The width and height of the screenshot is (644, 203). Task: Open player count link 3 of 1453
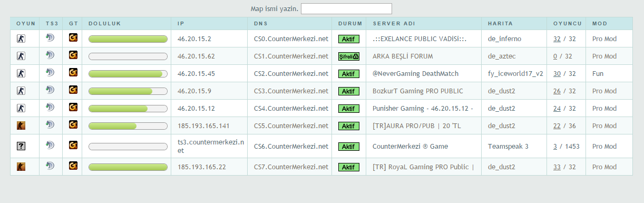pos(555,147)
